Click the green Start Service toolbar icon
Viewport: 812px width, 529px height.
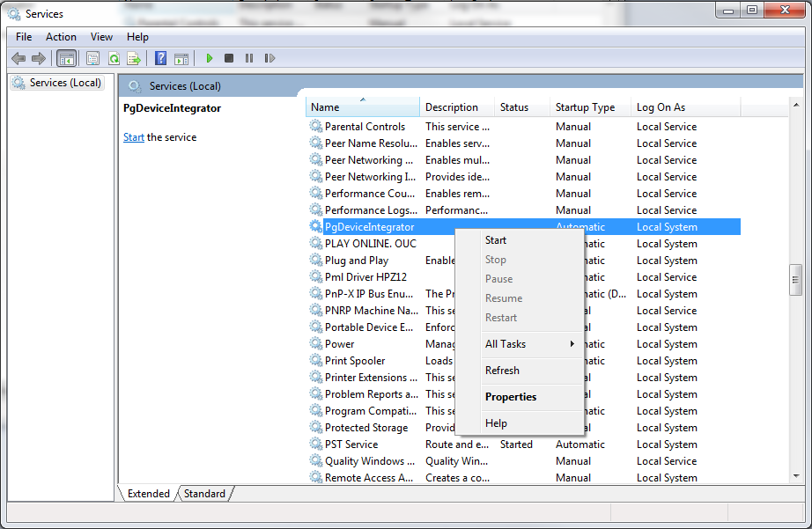[210, 59]
